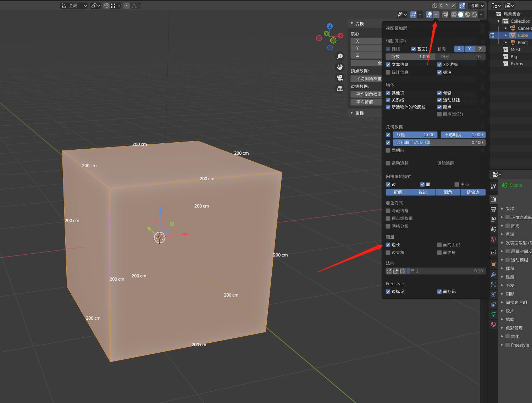
Task: Open the 选项 options dropdown
Action: [477, 6]
